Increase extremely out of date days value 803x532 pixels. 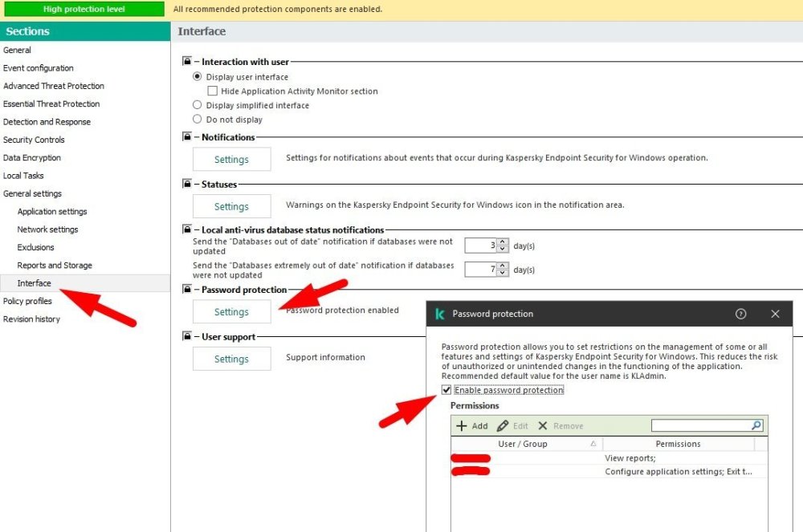503,266
